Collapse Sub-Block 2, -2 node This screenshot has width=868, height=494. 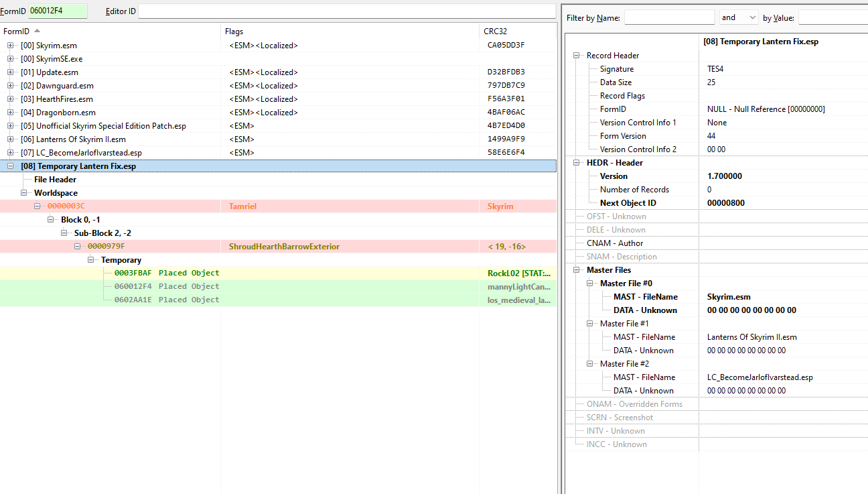[x=64, y=233]
